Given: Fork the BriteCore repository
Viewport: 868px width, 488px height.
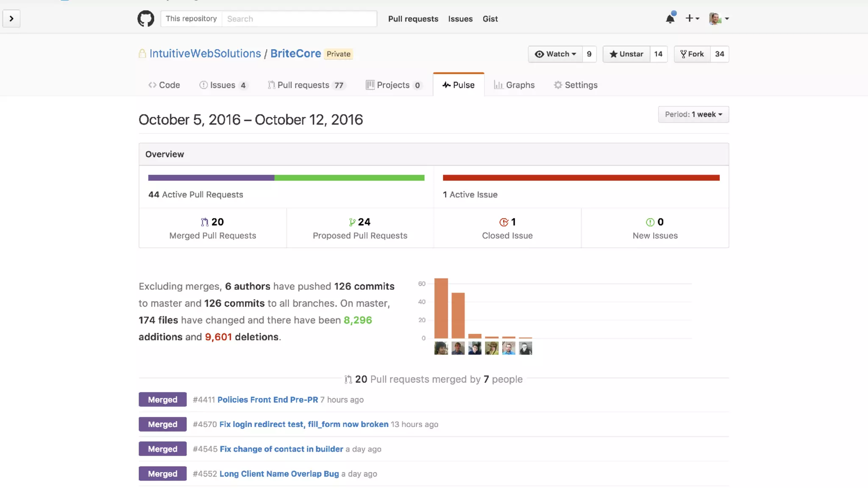Looking at the screenshot, I should [692, 54].
